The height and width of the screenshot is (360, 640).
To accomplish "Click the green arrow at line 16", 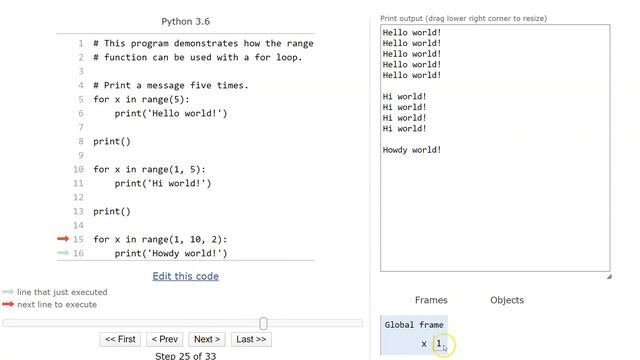I will [x=63, y=253].
